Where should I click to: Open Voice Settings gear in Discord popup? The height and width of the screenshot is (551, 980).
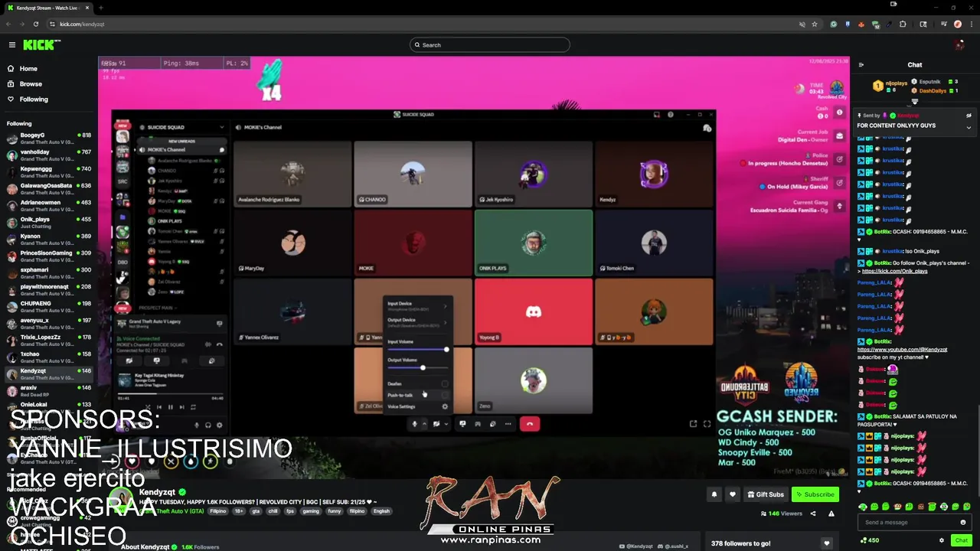pos(445,406)
